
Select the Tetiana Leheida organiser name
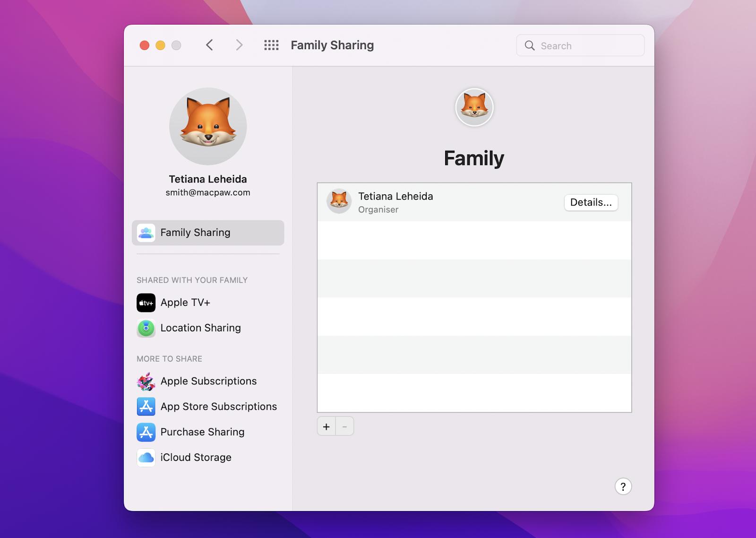(x=395, y=196)
